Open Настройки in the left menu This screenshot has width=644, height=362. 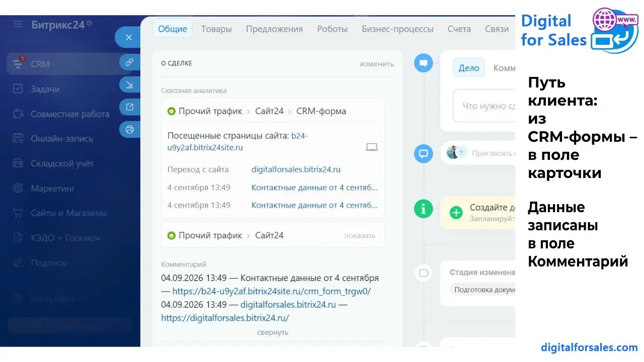(x=52, y=299)
